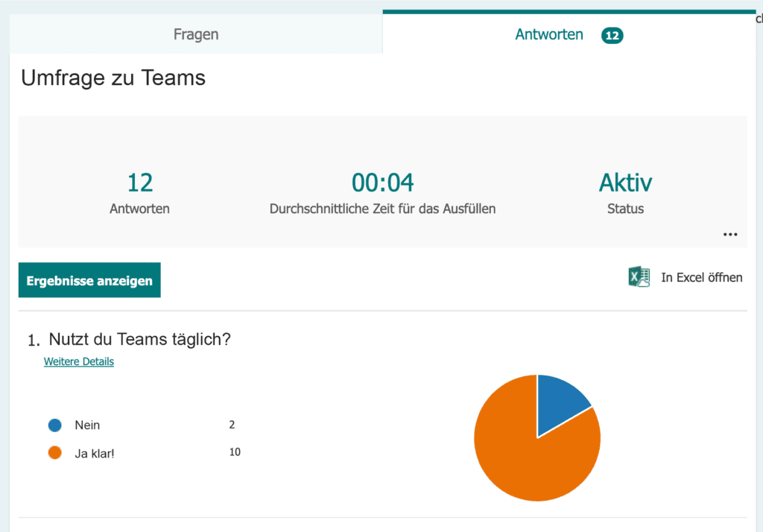Click the 12 responses badge on Antworten tab

[612, 35]
